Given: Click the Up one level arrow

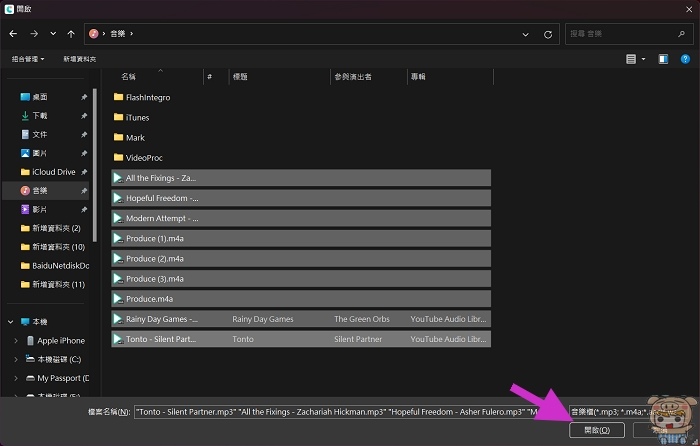Looking at the screenshot, I should tap(71, 33).
